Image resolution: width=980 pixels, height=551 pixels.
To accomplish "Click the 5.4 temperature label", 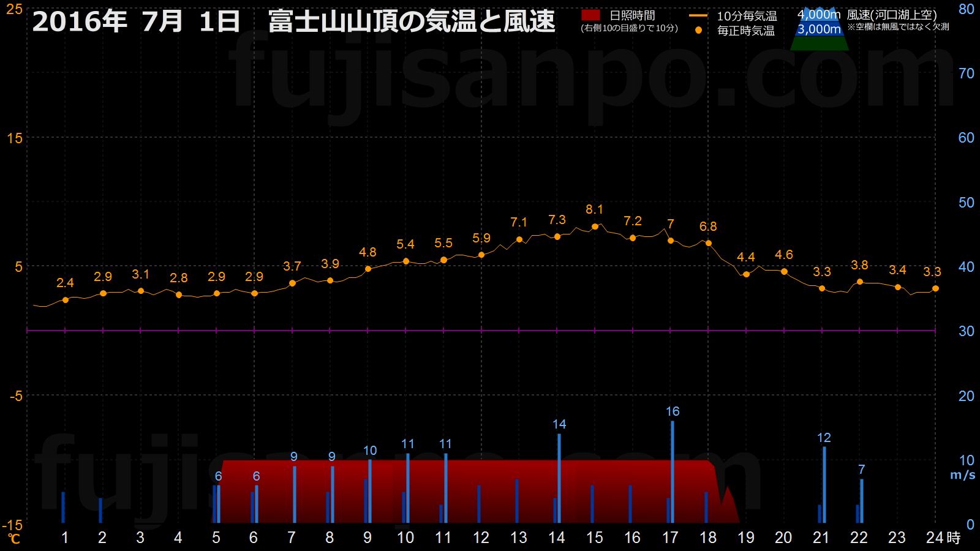I will point(405,244).
